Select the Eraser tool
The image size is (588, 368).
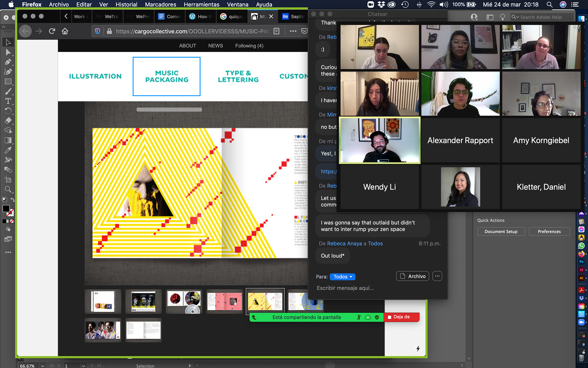8,121
